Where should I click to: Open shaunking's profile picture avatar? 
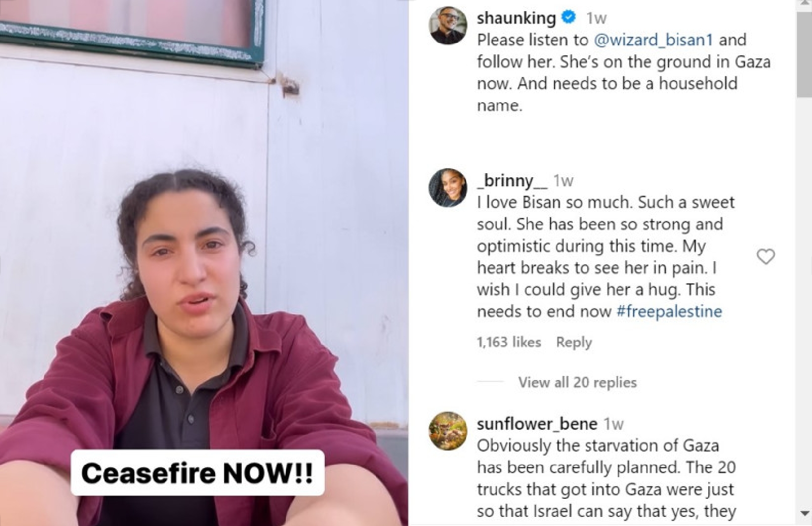coord(448,26)
